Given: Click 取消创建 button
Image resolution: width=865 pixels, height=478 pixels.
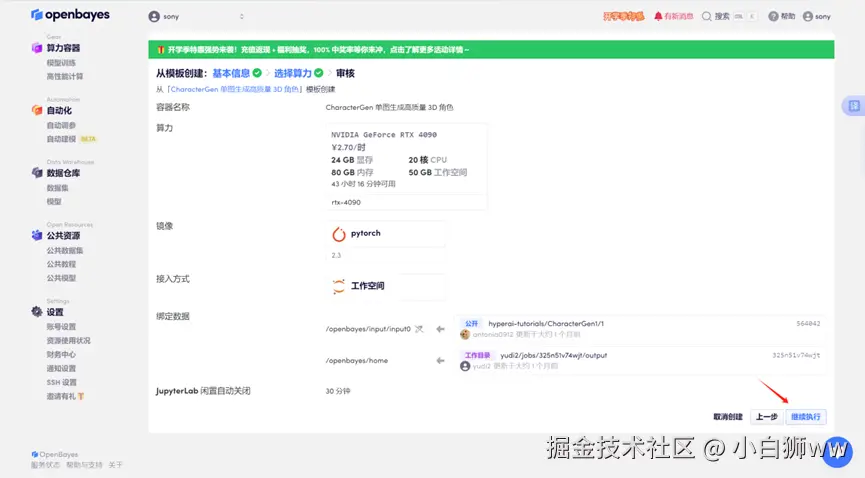Looking at the screenshot, I should click(x=728, y=417).
